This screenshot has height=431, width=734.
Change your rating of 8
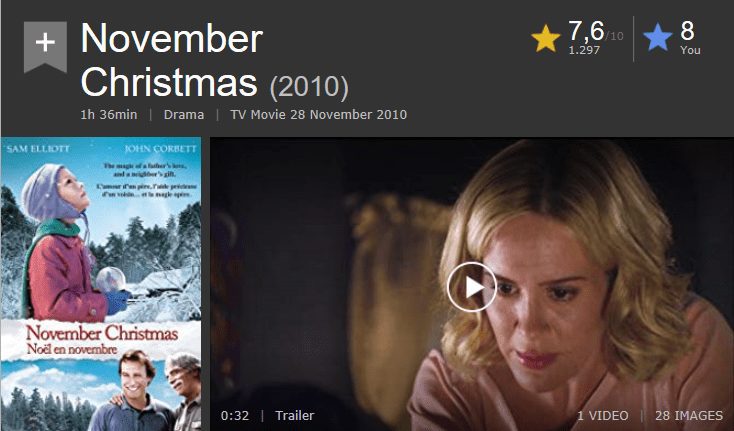(x=687, y=31)
